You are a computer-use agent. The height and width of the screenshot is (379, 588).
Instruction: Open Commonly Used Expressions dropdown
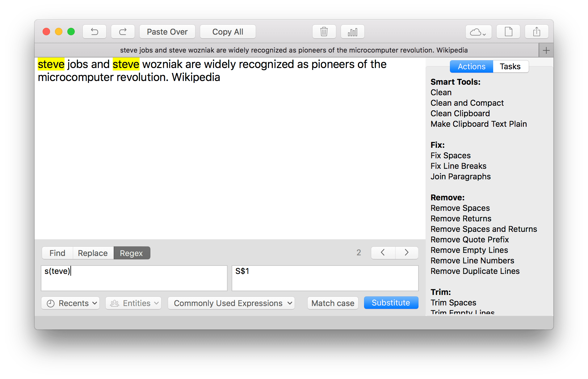(x=231, y=303)
